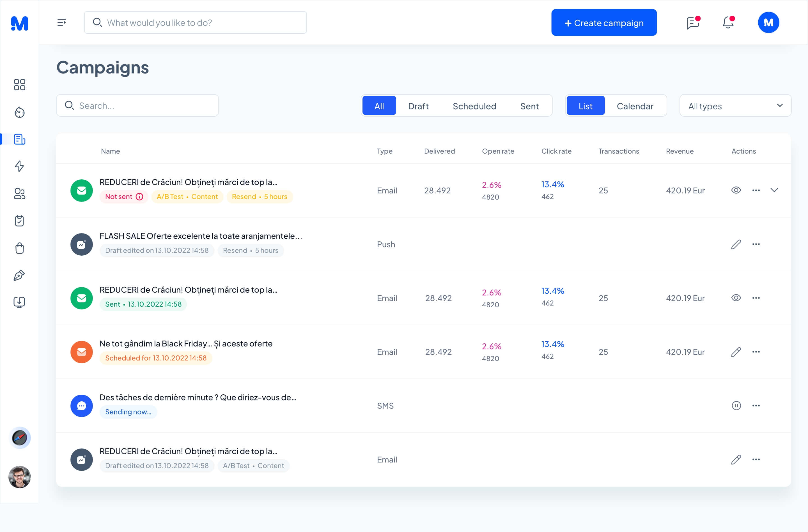The height and width of the screenshot is (532, 808).
Task: Open the All types dropdown
Action: tap(735, 106)
